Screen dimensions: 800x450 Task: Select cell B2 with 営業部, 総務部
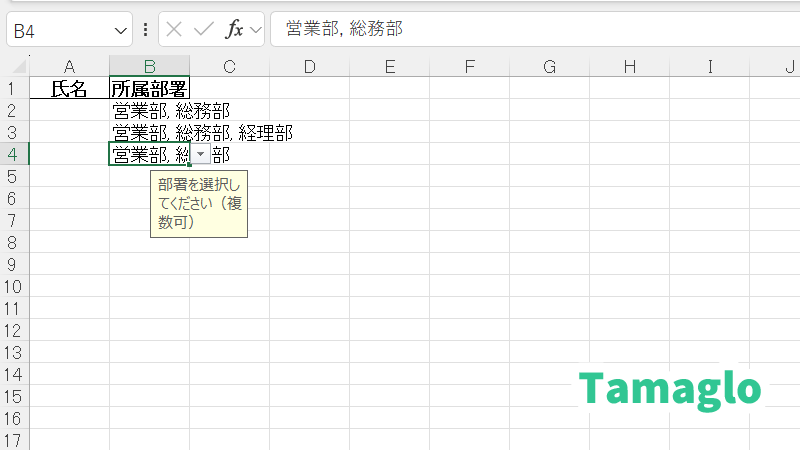[x=149, y=110]
